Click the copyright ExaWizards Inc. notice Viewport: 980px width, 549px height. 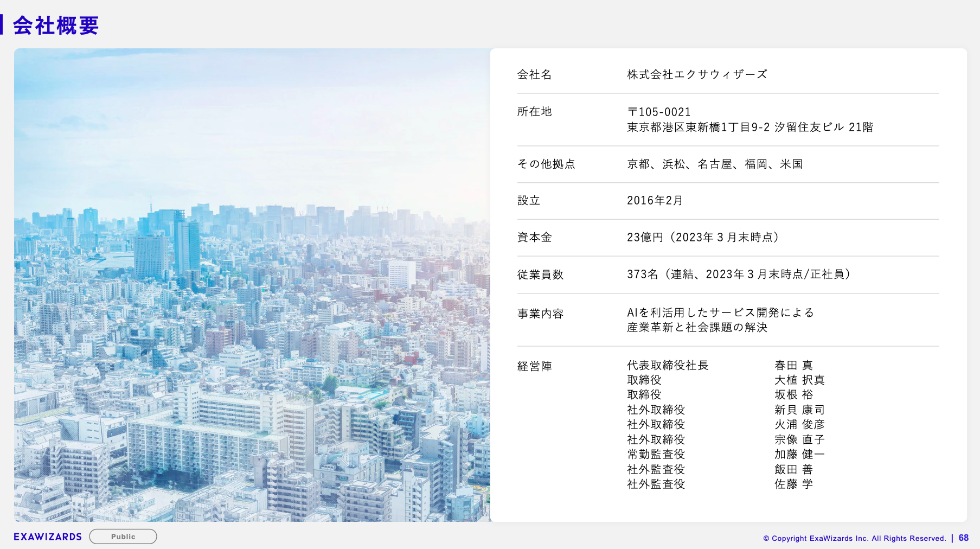click(x=855, y=538)
